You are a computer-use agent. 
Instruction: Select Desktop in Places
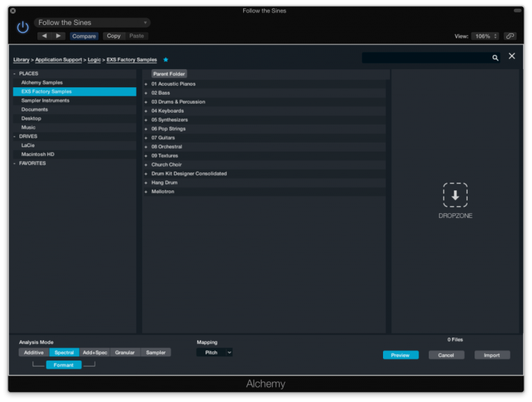point(75,118)
